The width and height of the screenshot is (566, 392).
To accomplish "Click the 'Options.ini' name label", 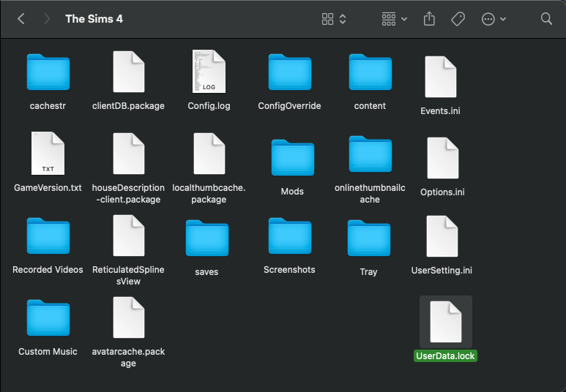I will click(x=442, y=192).
